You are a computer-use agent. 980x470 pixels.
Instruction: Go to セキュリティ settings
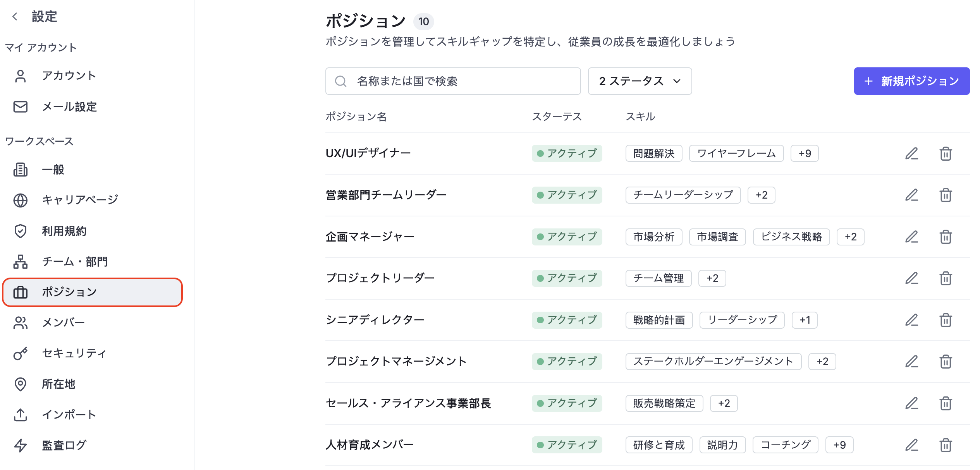click(74, 353)
